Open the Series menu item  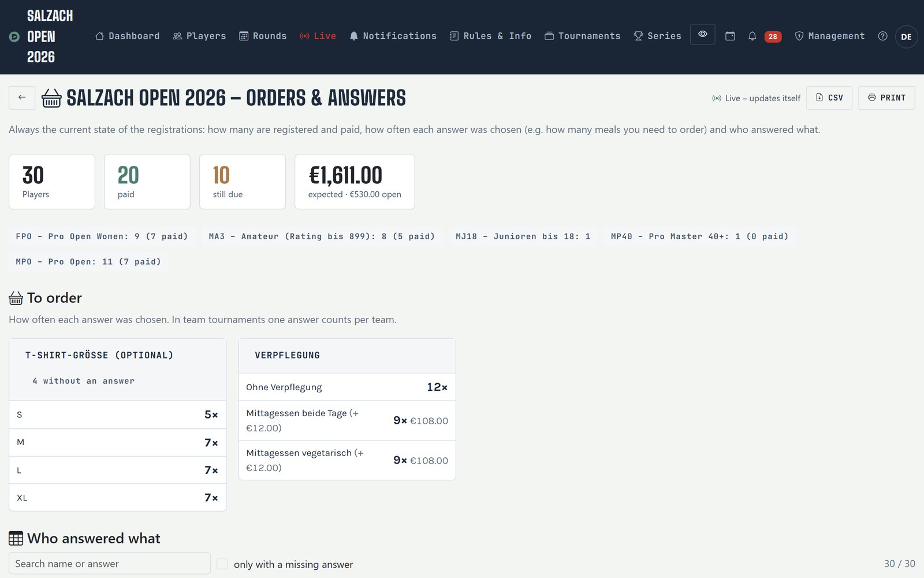click(657, 36)
